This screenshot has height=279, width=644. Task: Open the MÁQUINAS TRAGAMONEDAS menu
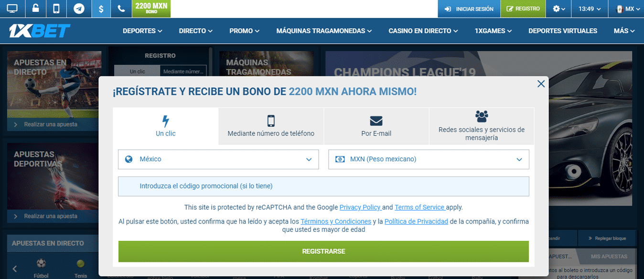point(324,31)
